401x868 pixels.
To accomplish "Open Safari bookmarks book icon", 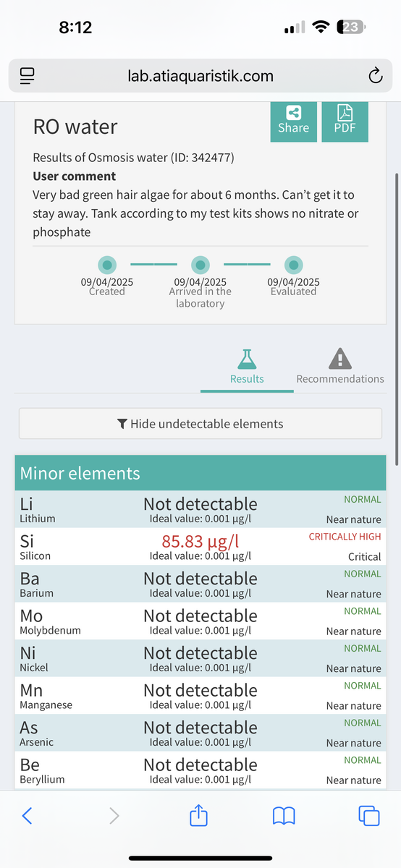I will 284,816.
